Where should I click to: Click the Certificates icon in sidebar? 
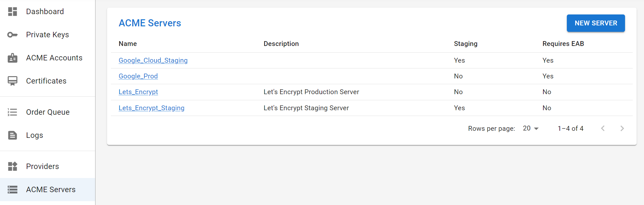click(13, 81)
